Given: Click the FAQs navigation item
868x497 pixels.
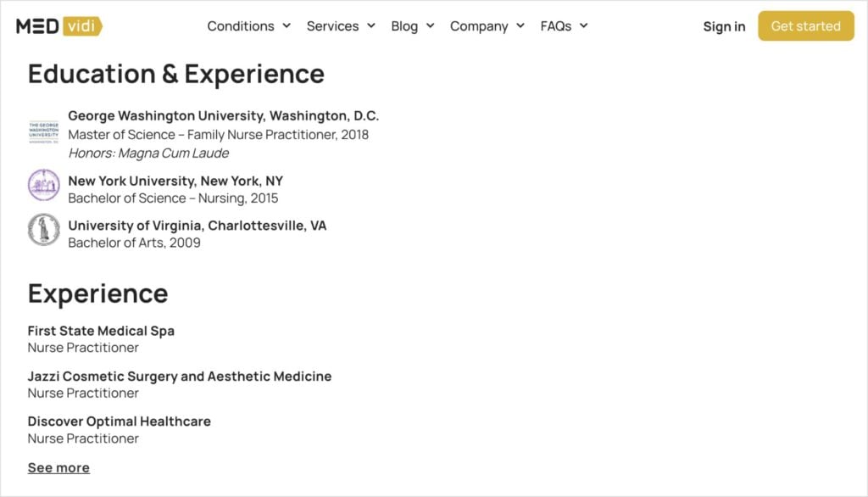Looking at the screenshot, I should click(554, 26).
